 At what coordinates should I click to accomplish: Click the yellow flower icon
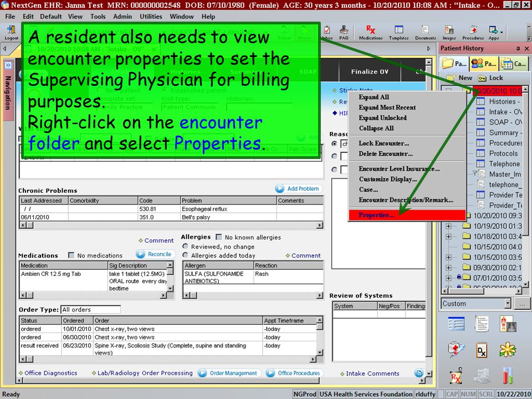[x=508, y=350]
